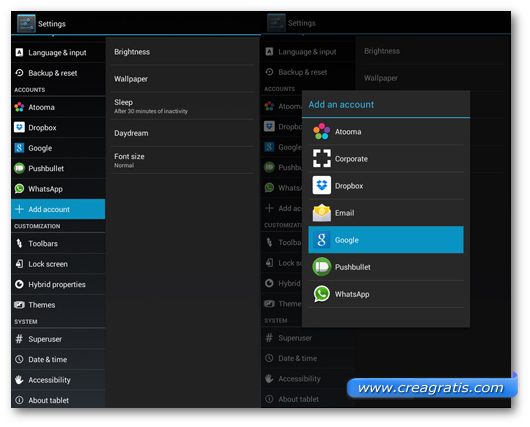Click the Google 'g' icon in left sidebar
The image size is (530, 427).
click(19, 148)
